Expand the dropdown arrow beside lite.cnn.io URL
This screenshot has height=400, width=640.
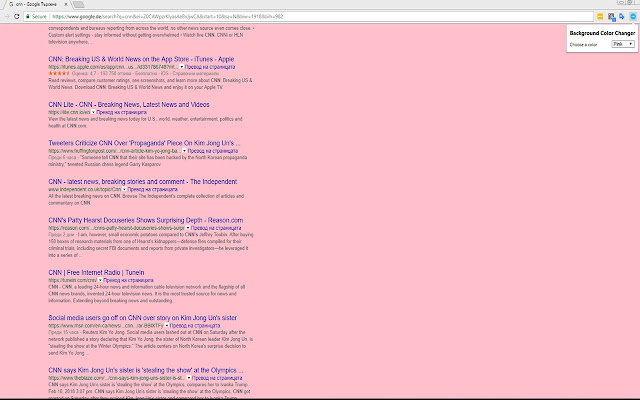point(93,112)
